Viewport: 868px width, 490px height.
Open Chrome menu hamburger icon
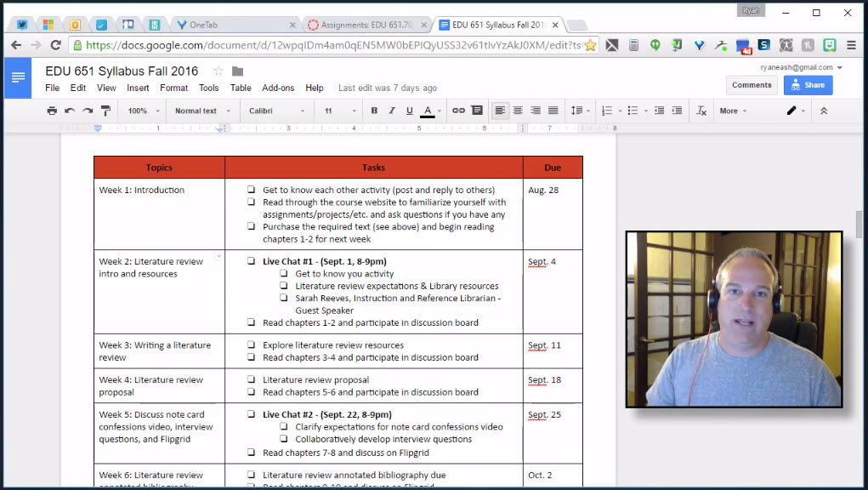851,45
